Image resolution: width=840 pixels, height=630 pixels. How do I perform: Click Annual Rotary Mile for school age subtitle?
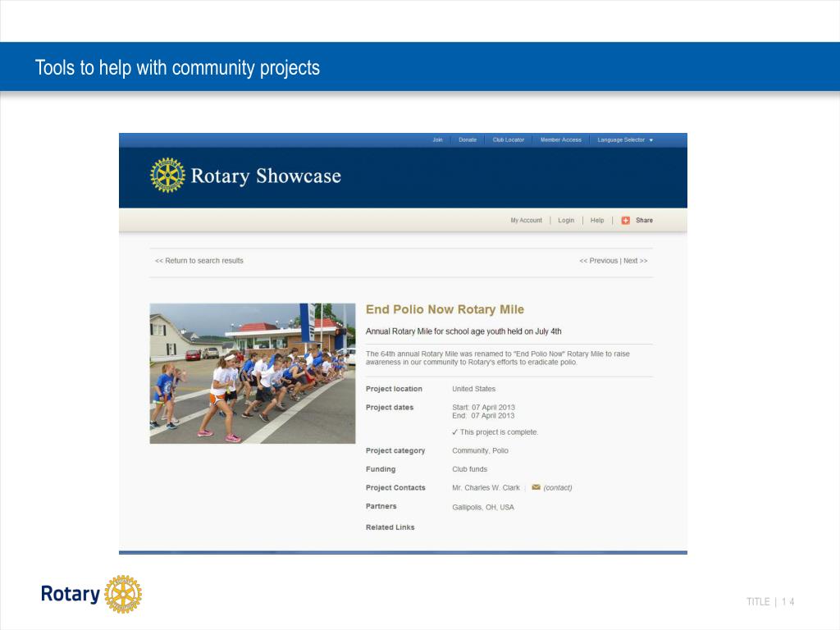(463, 331)
